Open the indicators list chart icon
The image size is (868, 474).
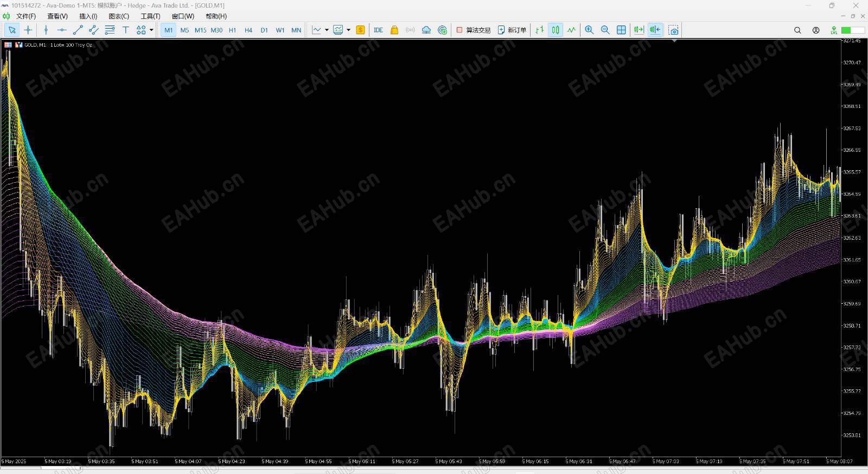click(x=317, y=30)
